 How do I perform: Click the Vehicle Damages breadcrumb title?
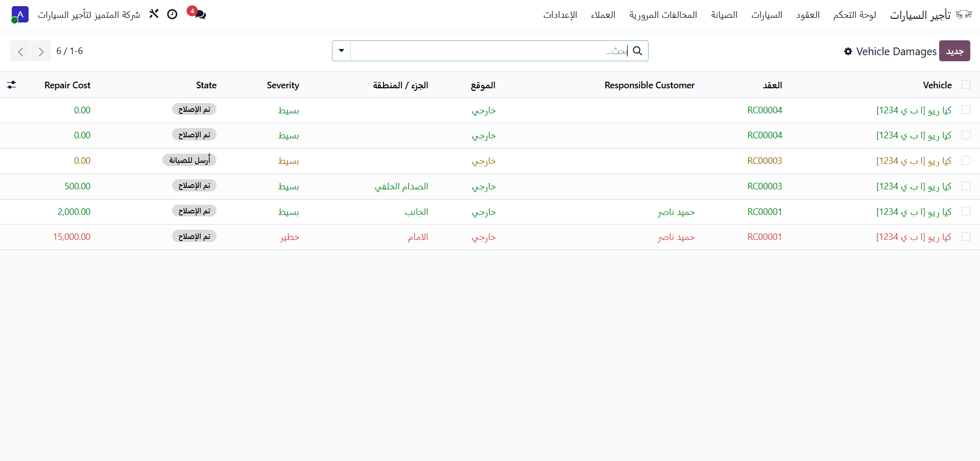(x=896, y=52)
